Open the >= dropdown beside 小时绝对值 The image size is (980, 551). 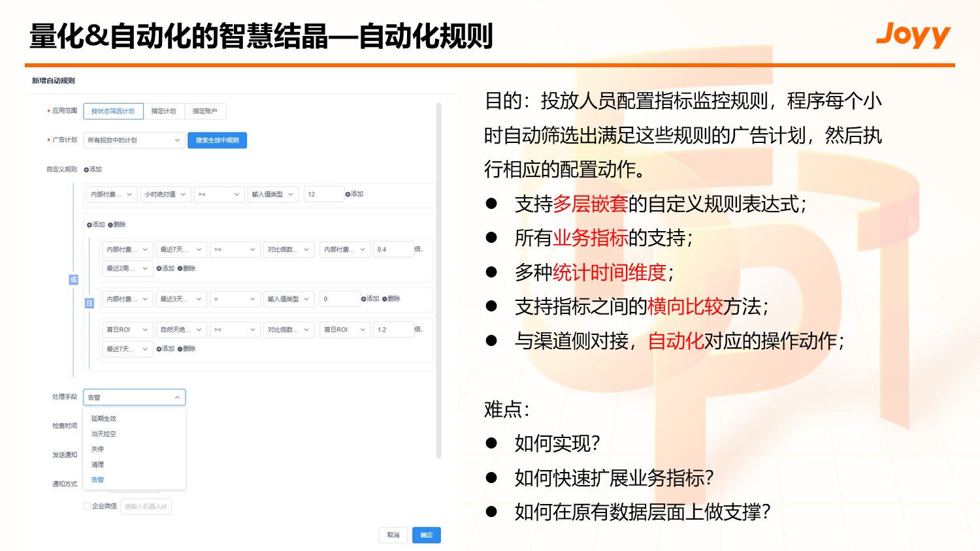(x=219, y=195)
